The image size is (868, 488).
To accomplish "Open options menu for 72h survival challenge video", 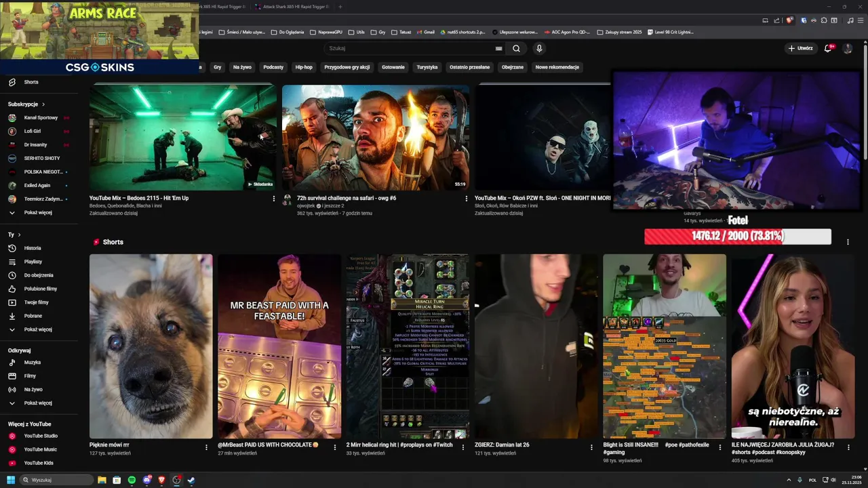I will point(467,199).
